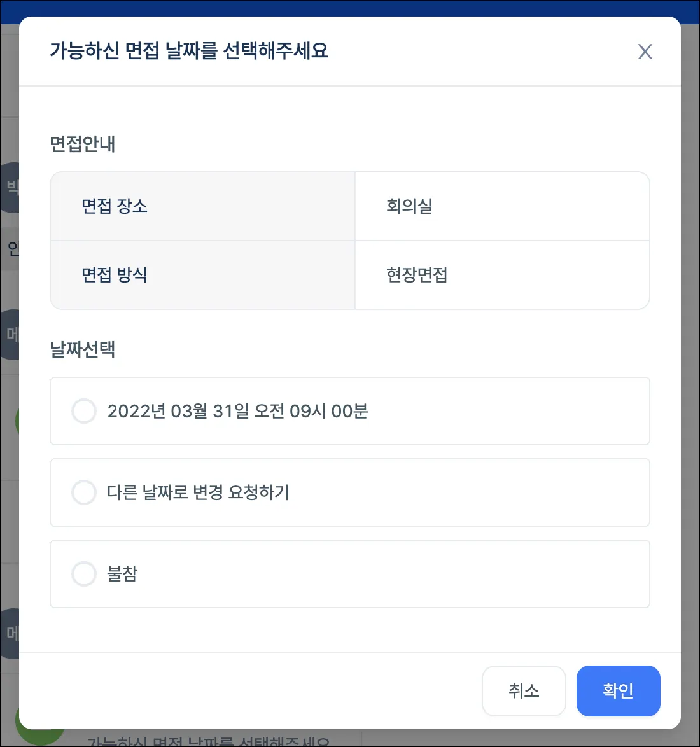Choose 다른 날짜로 변경 요청하기 radio circle

pyautogui.click(x=84, y=492)
